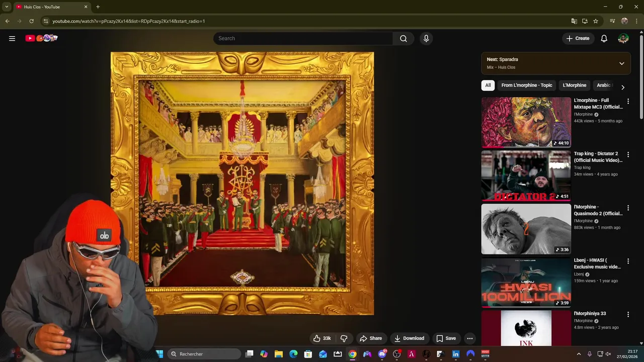Open options menu for l'Morphiniya 33
644x362 pixels.
[628, 315]
